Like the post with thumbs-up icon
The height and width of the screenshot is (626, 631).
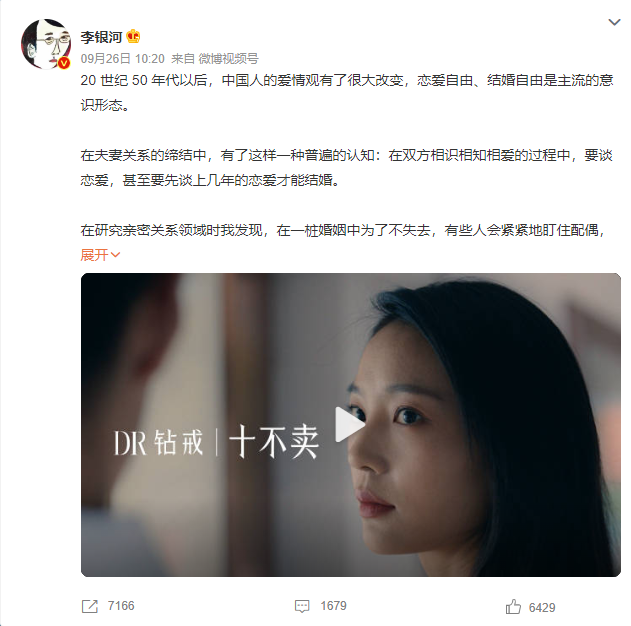pyautogui.click(x=513, y=607)
